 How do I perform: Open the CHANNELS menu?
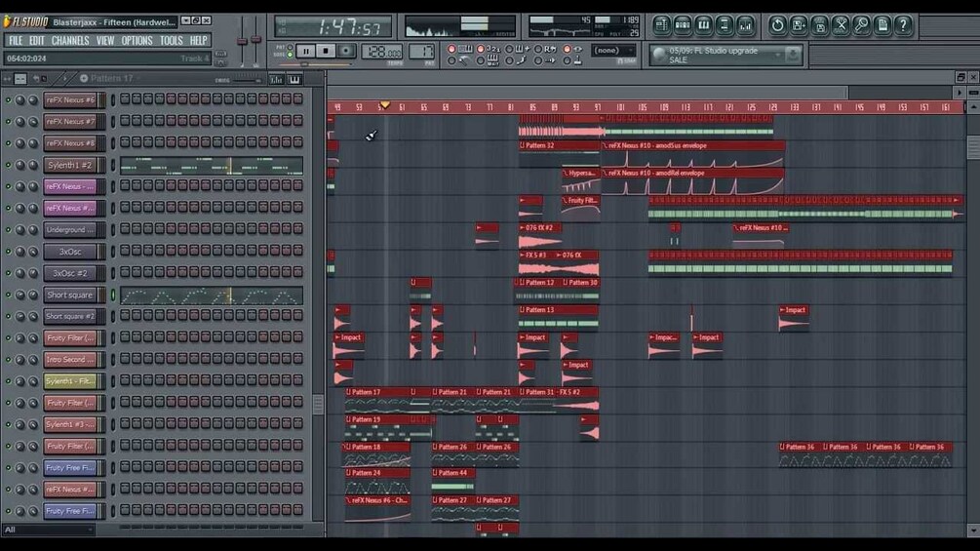[70, 41]
